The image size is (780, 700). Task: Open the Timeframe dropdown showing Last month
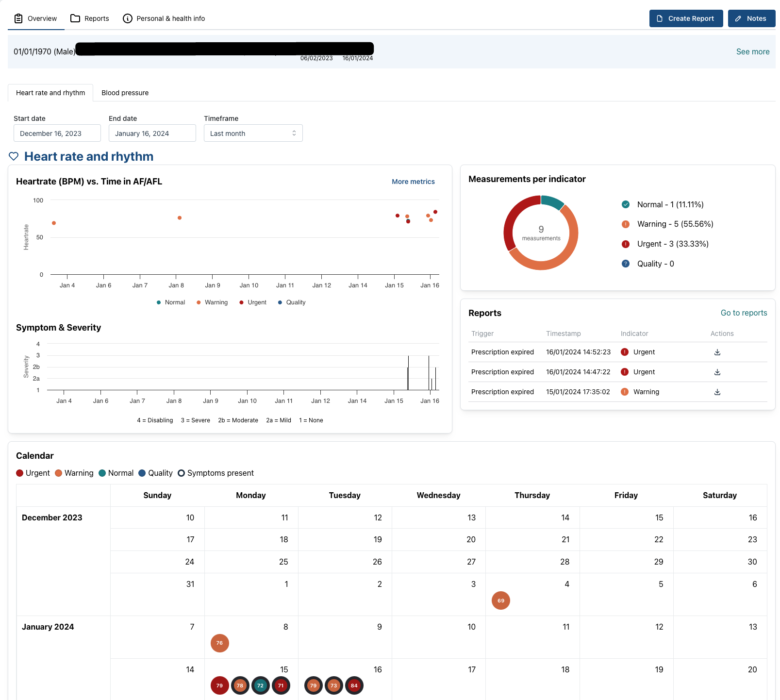pyautogui.click(x=253, y=133)
